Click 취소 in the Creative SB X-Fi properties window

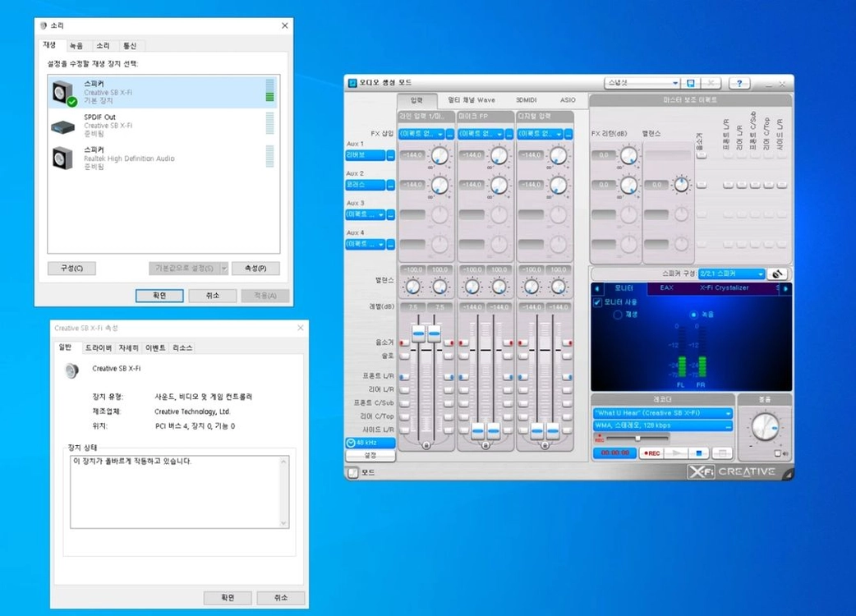pos(281,598)
